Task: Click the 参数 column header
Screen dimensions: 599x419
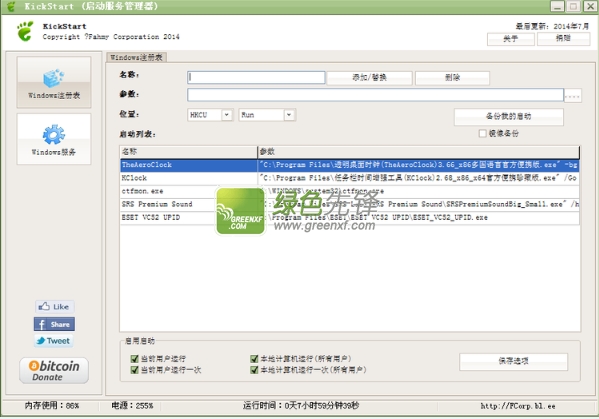Action: pyautogui.click(x=419, y=152)
